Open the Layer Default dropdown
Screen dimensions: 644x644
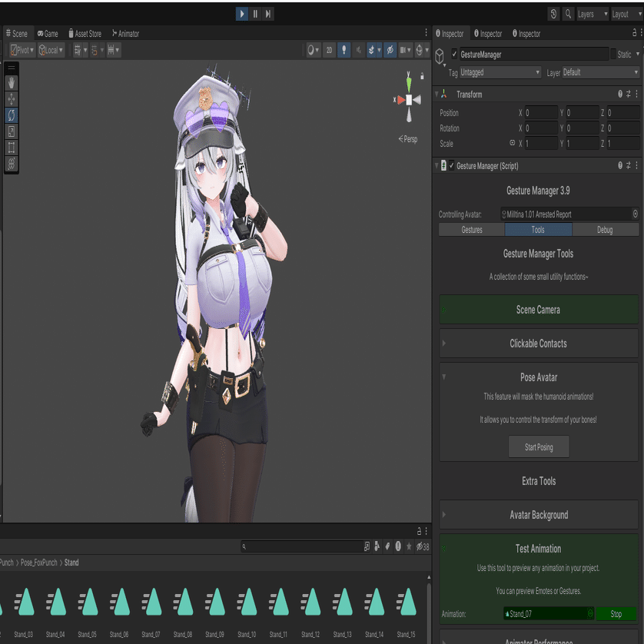pyautogui.click(x=601, y=73)
